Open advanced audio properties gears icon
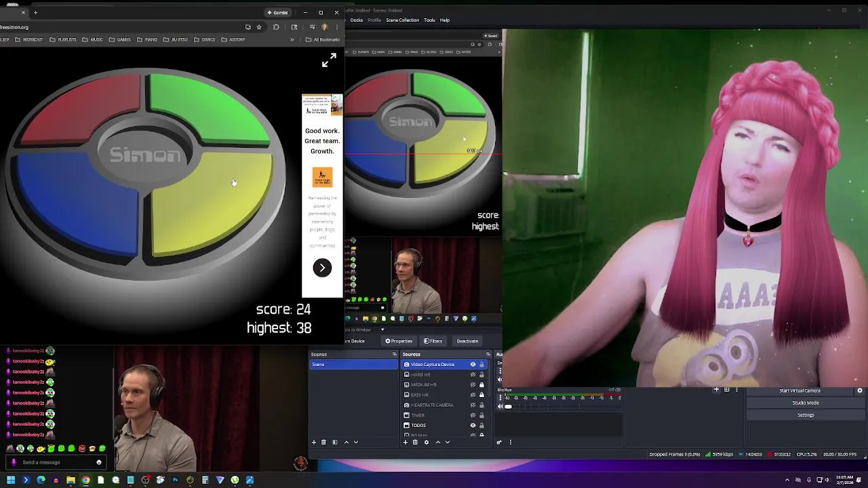868x488 pixels. pos(499,442)
